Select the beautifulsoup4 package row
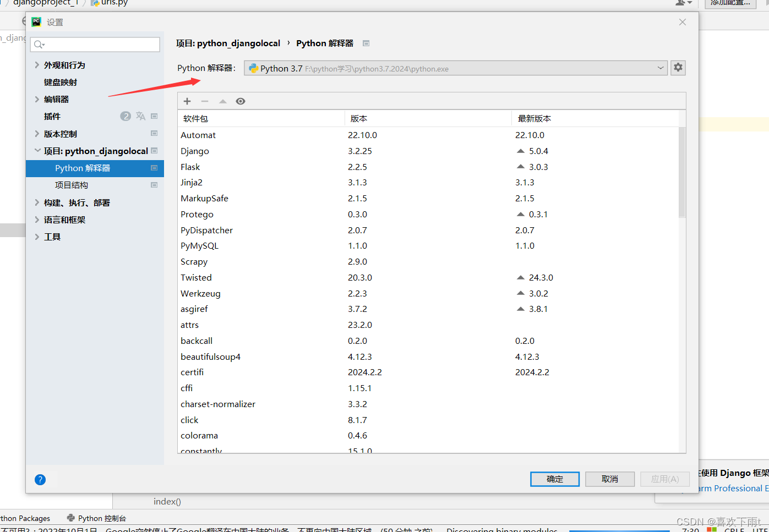 [x=428, y=357]
